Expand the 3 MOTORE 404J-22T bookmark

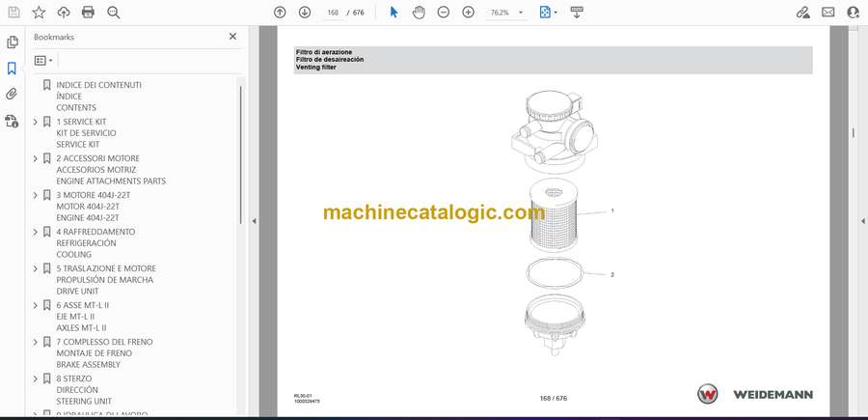[36, 196]
